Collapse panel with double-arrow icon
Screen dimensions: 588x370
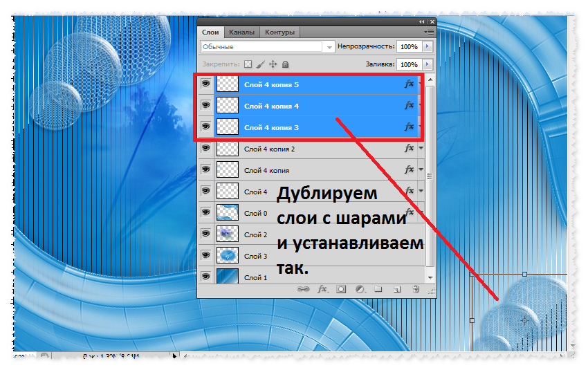coord(422,21)
